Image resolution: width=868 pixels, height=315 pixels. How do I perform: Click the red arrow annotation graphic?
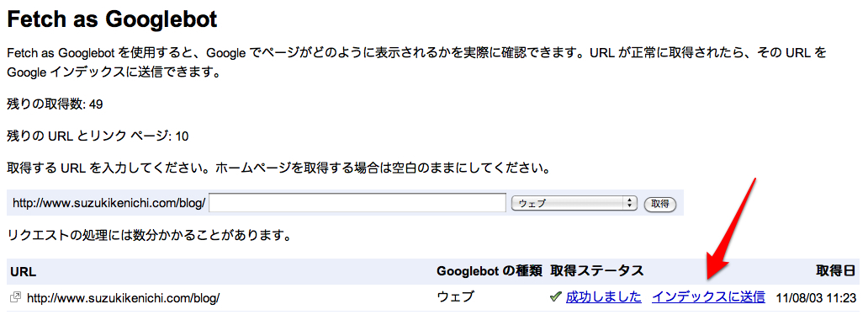click(x=731, y=229)
